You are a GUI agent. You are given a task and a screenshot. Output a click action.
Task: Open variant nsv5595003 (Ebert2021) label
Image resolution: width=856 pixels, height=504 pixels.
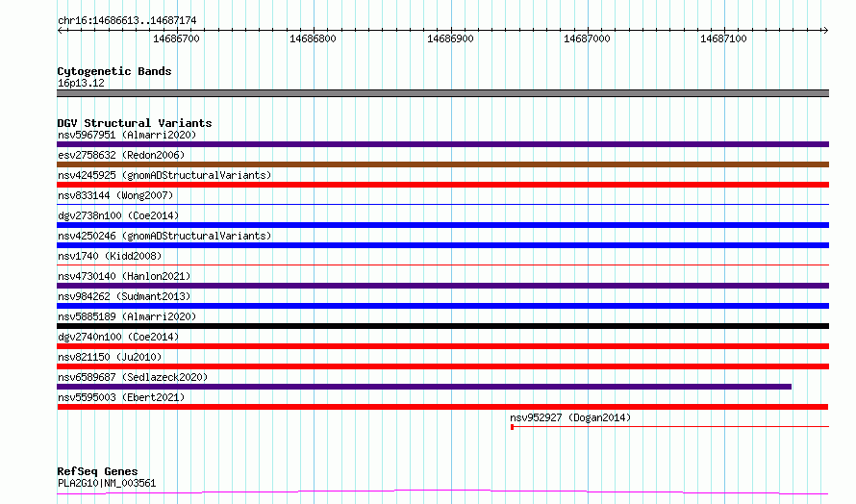[121, 397]
